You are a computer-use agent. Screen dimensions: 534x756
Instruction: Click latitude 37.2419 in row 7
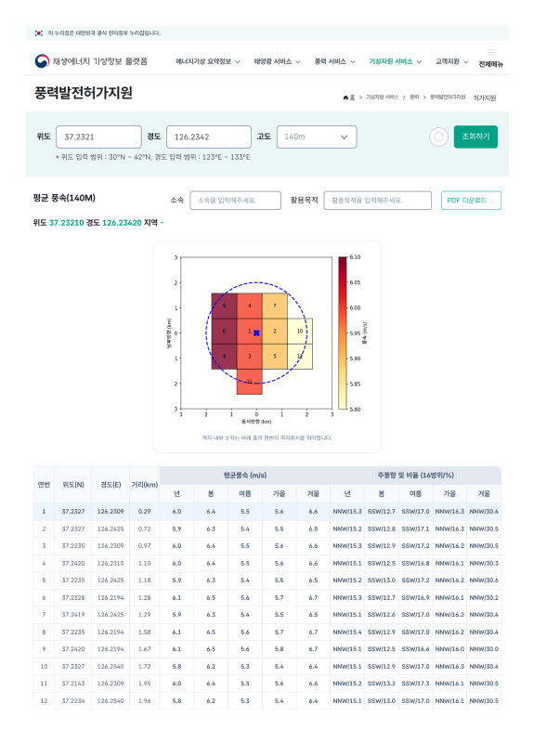click(73, 615)
